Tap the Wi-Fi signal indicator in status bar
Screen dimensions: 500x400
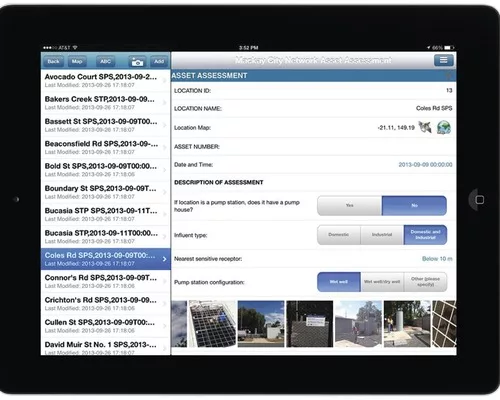[75, 48]
